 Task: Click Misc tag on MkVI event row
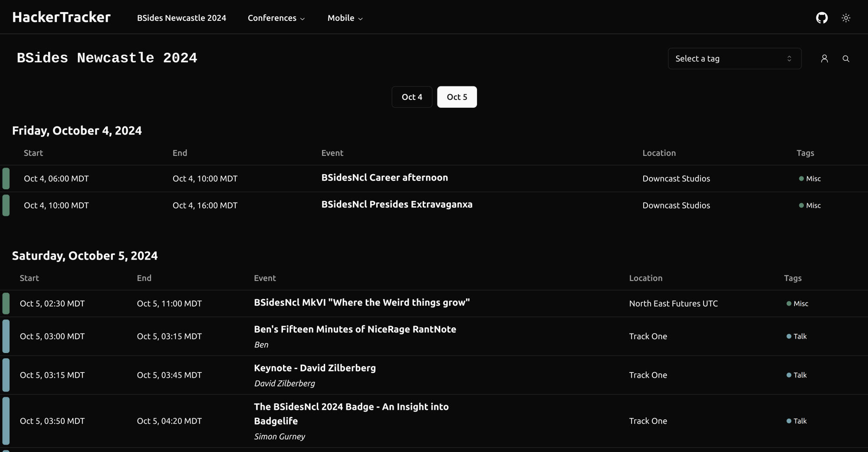pos(797,304)
